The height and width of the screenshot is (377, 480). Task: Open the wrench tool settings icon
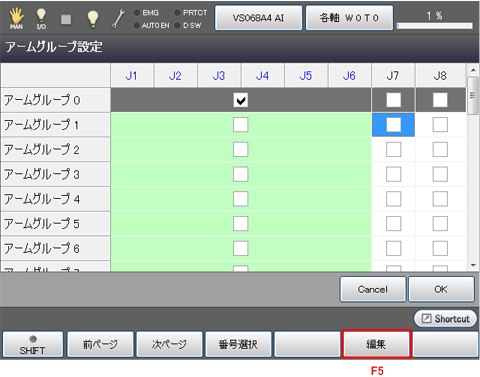pos(118,19)
